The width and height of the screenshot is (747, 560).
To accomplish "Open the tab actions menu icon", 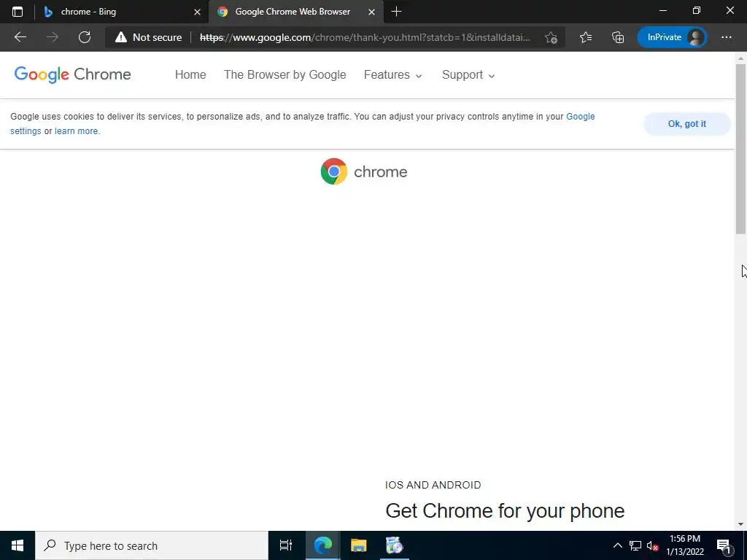I will [x=18, y=12].
